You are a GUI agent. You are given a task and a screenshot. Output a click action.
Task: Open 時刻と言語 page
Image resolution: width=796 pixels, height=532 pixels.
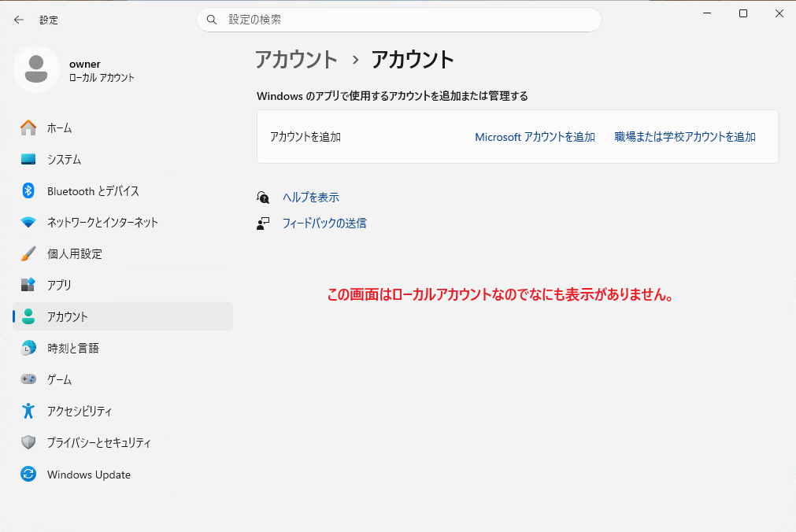point(123,348)
